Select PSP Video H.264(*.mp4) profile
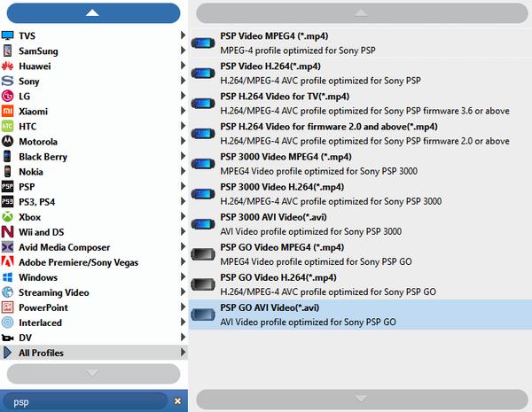Image resolution: width=532 pixels, height=412 pixels. (360, 74)
